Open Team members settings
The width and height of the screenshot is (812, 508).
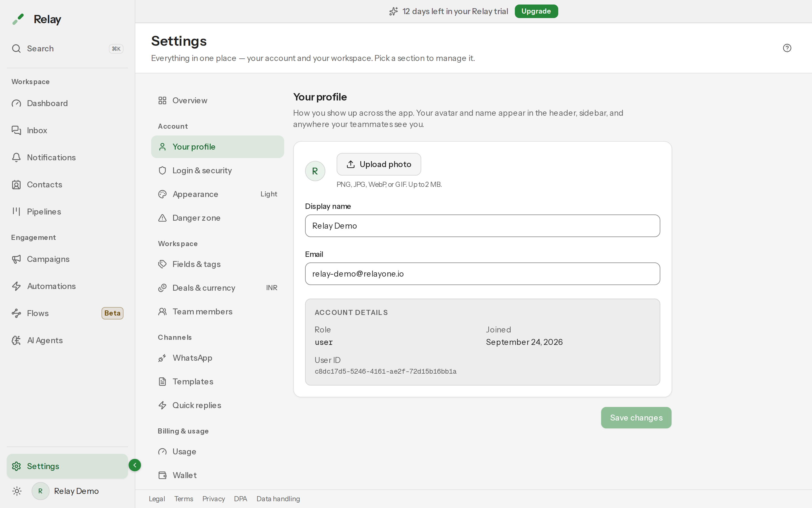(217, 312)
